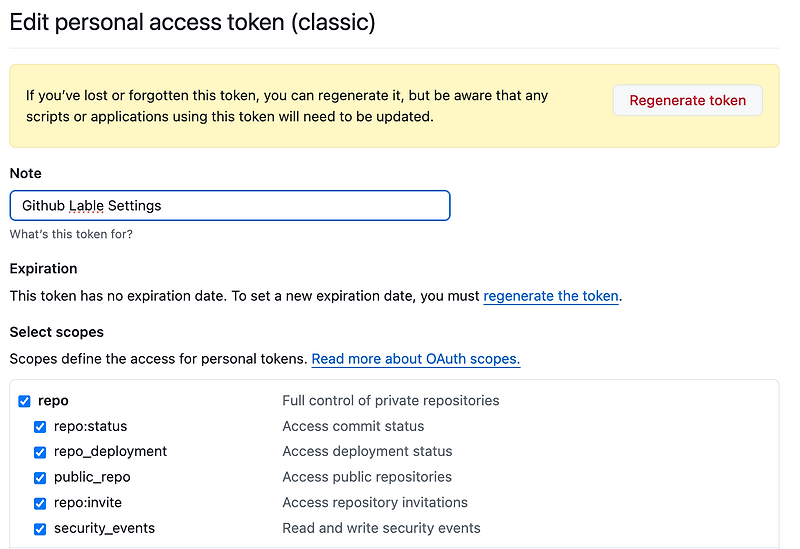800x549 pixels.
Task: Toggle the repo_deployment checkbox
Action: click(x=40, y=452)
